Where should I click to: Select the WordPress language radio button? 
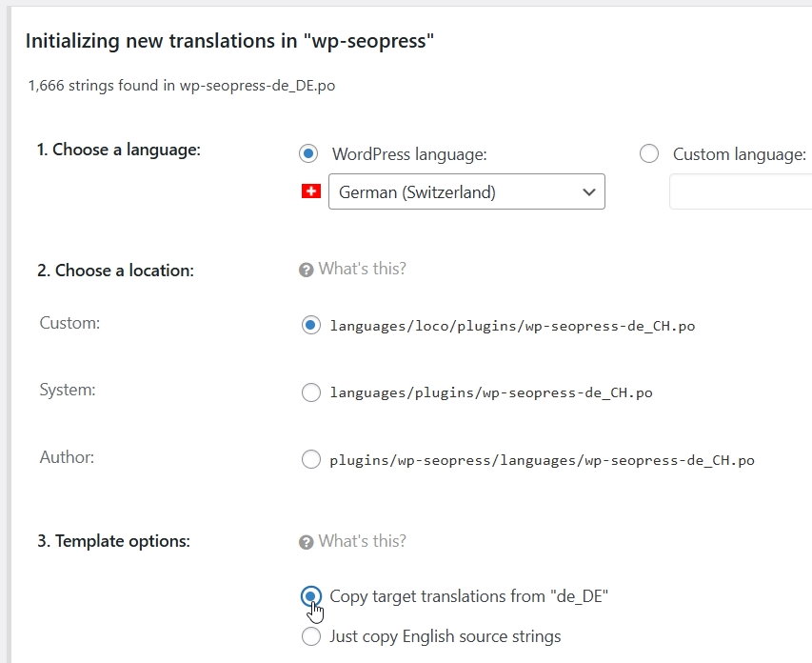pyautogui.click(x=308, y=153)
